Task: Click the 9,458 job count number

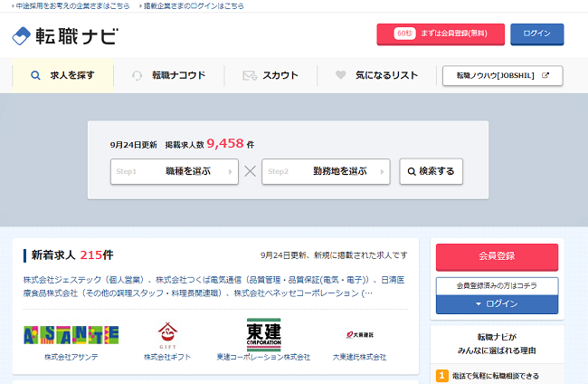Action: point(225,143)
